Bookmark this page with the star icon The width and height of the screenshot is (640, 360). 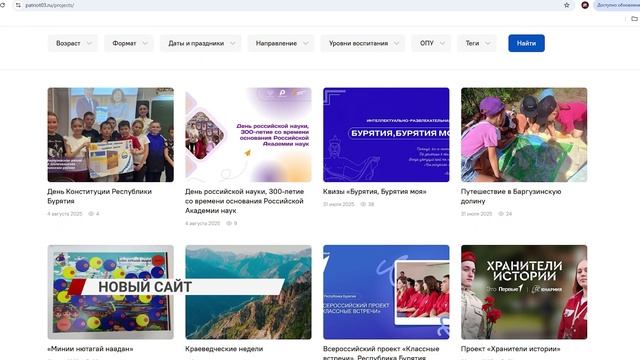pyautogui.click(x=567, y=5)
